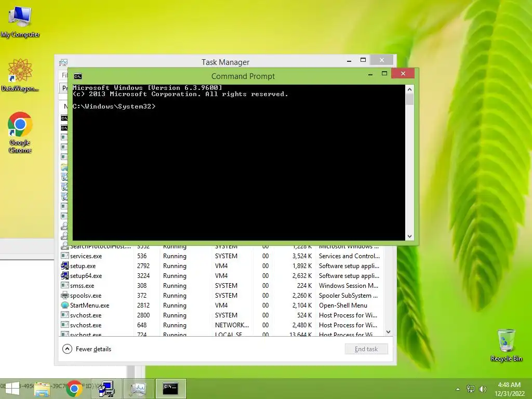
Task: Click the spoolsv.exe printer icon
Action: click(x=64, y=295)
